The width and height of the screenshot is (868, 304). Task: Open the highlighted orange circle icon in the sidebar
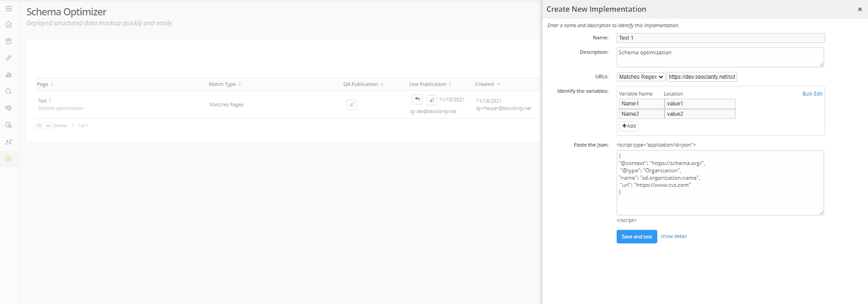(x=9, y=159)
